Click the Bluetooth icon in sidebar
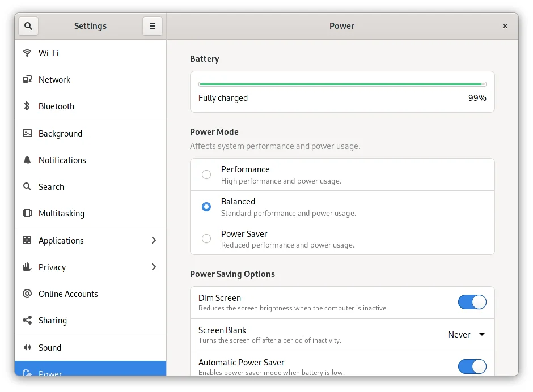 [x=27, y=106]
